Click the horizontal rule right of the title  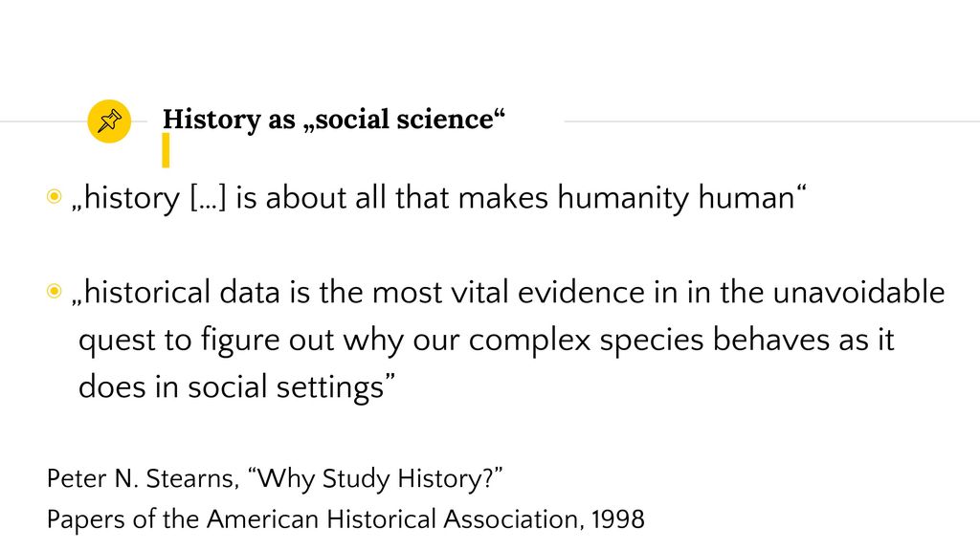[772, 121]
